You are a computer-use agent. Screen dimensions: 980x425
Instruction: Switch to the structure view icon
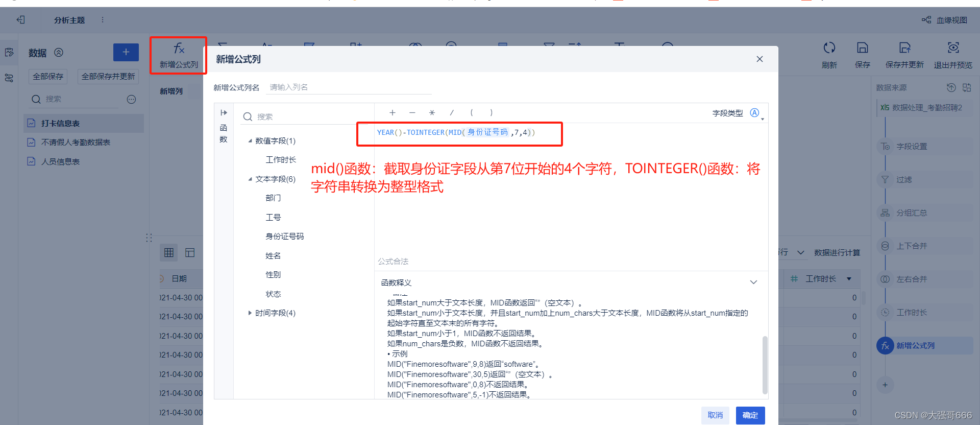coord(190,252)
